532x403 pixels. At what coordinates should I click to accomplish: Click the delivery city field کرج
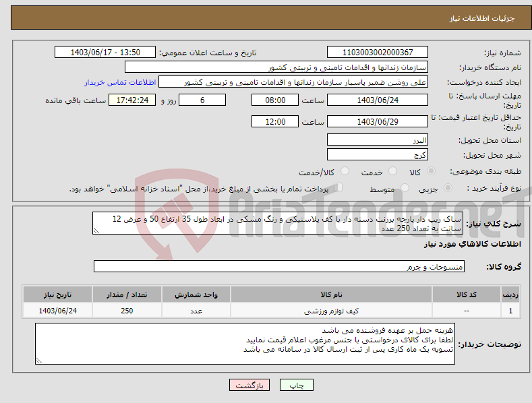click(378, 155)
